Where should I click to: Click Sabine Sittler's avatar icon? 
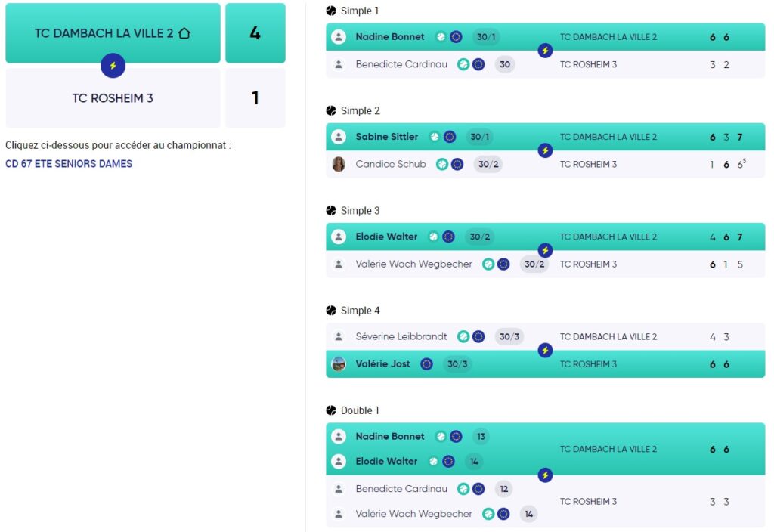(x=339, y=137)
